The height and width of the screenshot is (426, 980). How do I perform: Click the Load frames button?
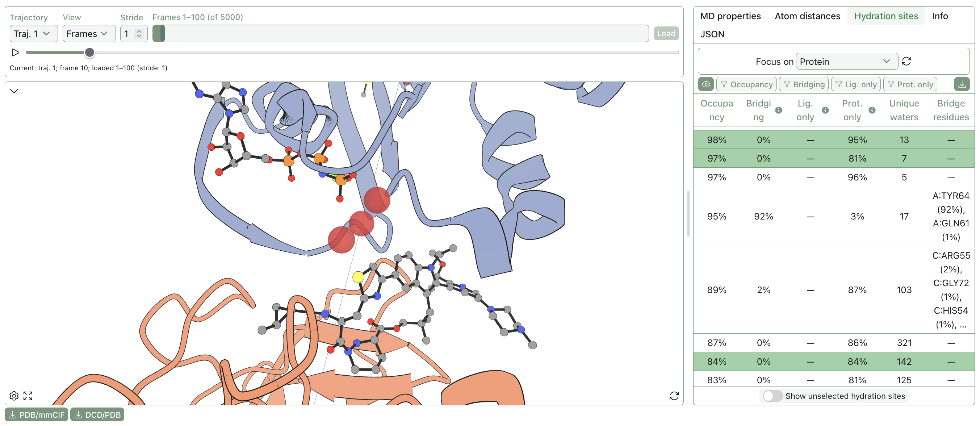pos(666,33)
